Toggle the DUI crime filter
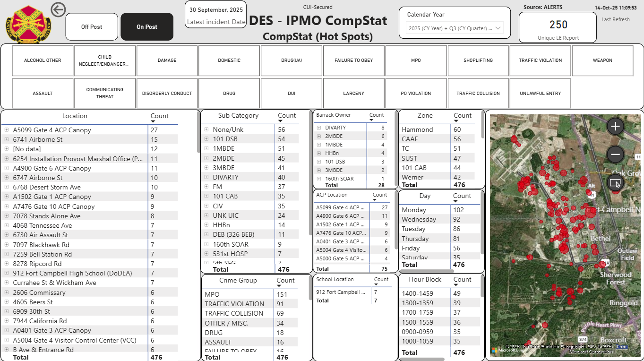 tap(291, 94)
